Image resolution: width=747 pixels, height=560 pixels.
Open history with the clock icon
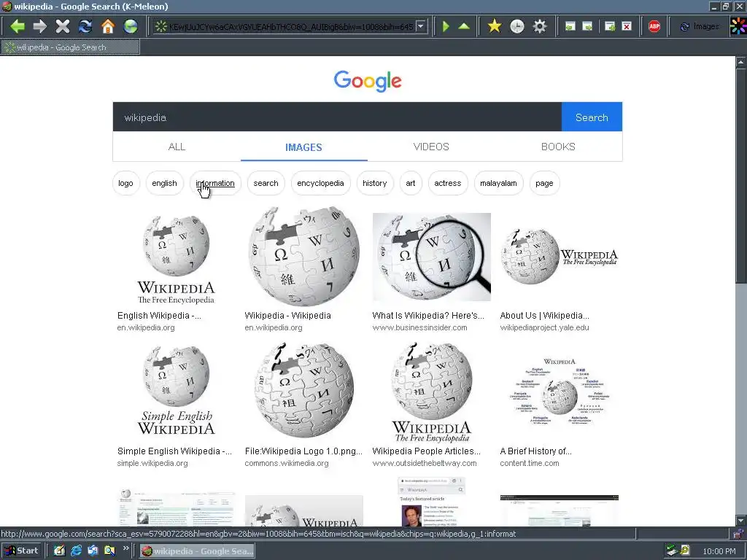[x=517, y=26]
